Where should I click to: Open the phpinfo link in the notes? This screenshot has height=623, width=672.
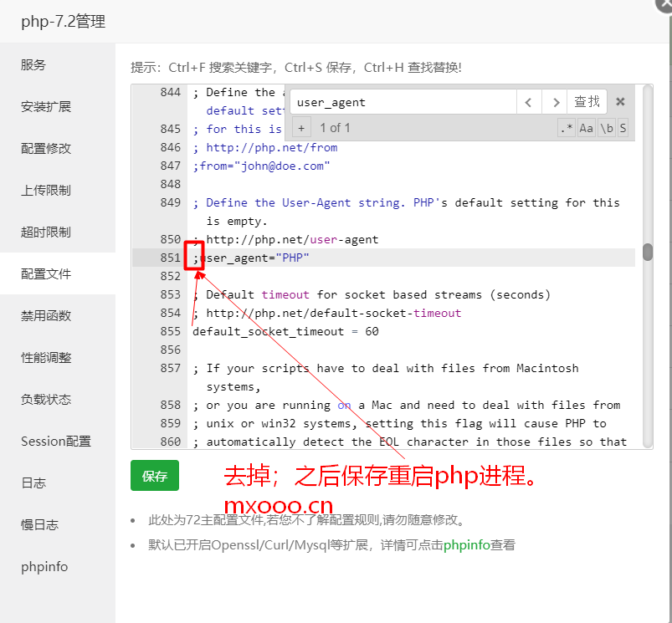tap(465, 545)
